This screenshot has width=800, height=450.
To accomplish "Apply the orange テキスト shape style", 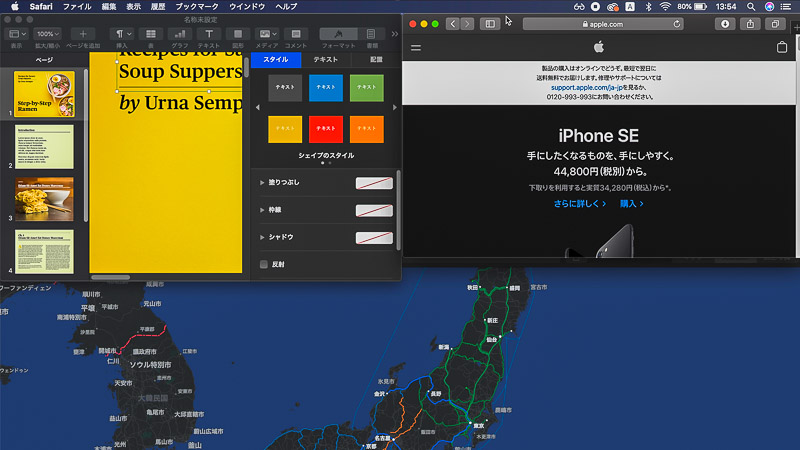I will (367, 129).
